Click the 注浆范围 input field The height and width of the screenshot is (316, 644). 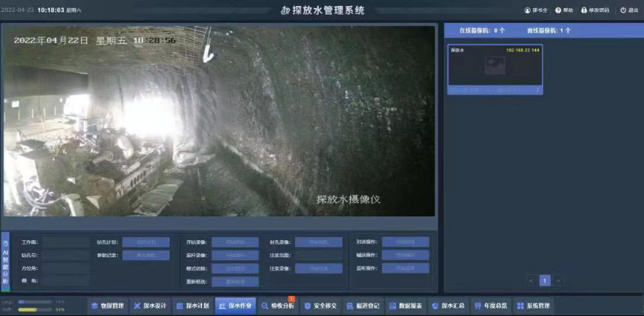319,255
